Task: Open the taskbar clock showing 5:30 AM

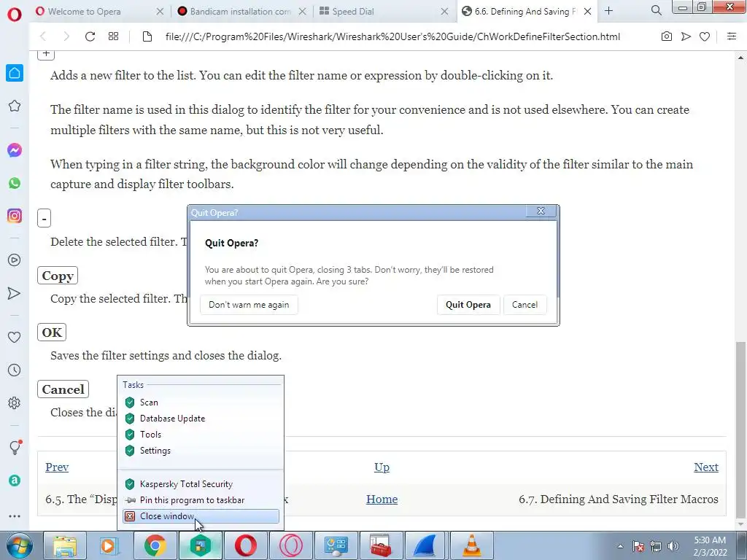Action: [x=710, y=546]
